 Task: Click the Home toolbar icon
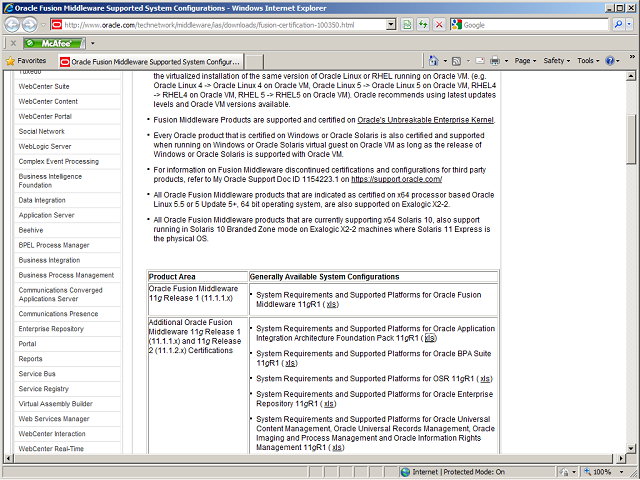pyautogui.click(x=434, y=61)
